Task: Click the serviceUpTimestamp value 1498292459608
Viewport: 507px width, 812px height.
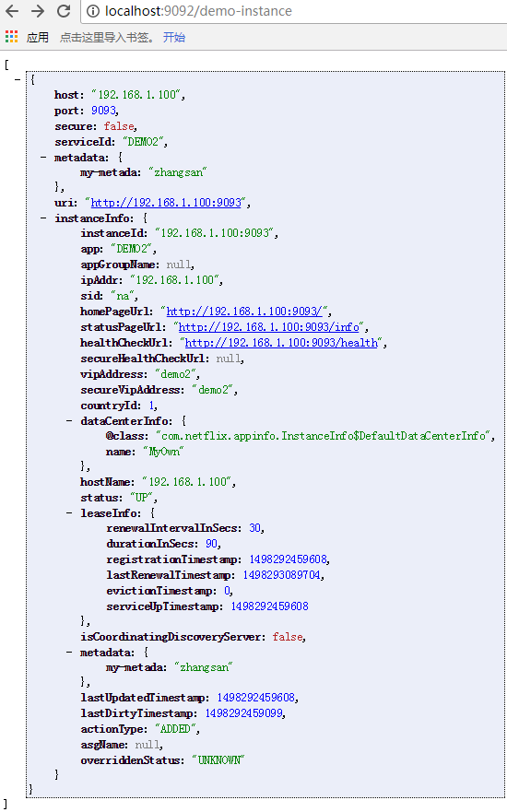Action: coord(269,606)
